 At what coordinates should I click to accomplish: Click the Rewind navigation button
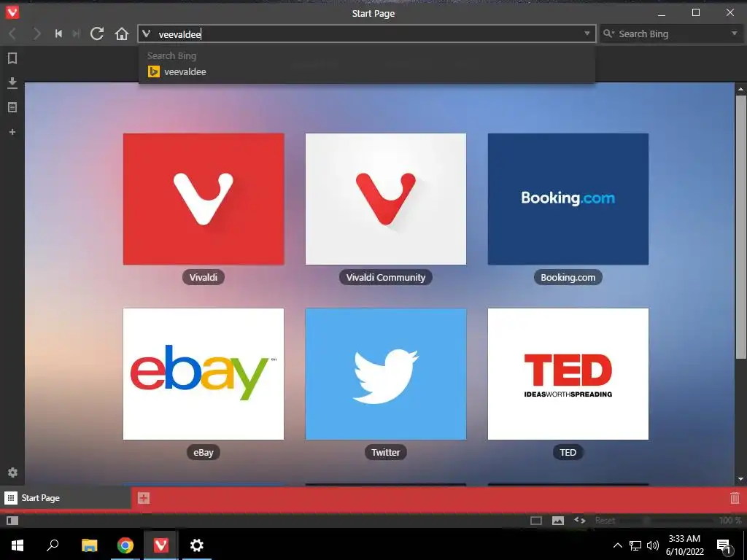tap(58, 34)
